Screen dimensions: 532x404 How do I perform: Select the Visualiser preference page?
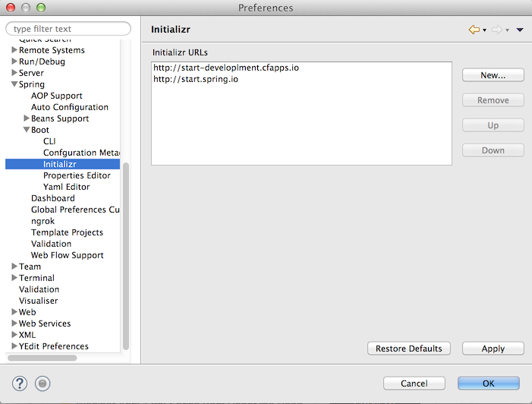(39, 301)
